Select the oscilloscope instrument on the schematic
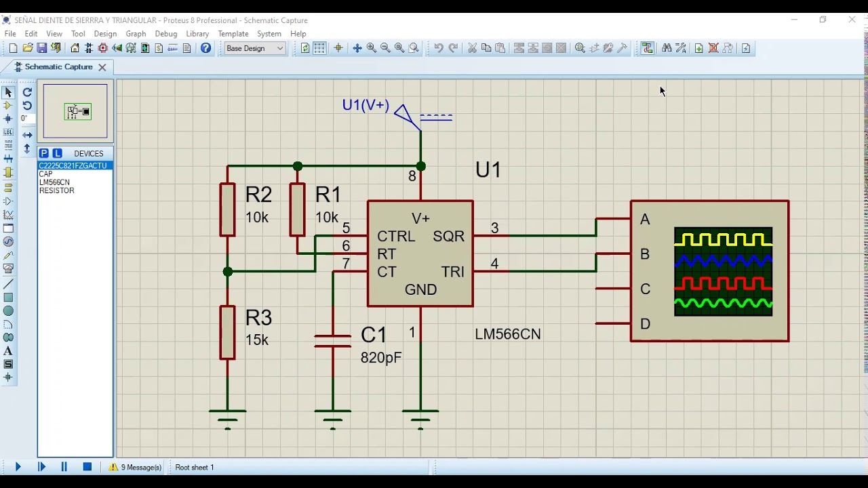Viewport: 868px width, 488px height. (x=709, y=271)
